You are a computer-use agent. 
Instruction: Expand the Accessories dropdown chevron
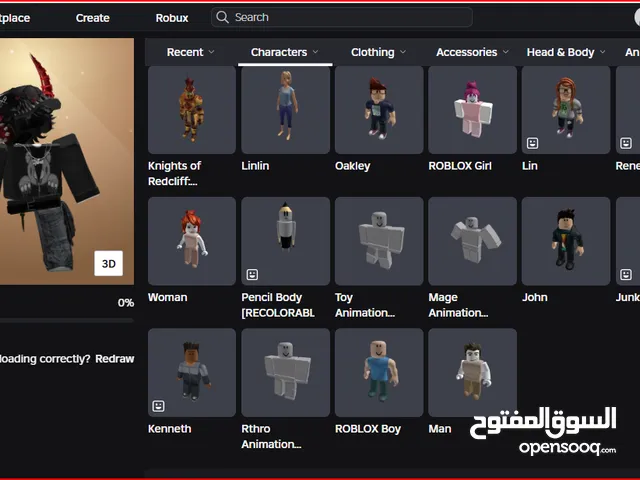click(x=506, y=52)
